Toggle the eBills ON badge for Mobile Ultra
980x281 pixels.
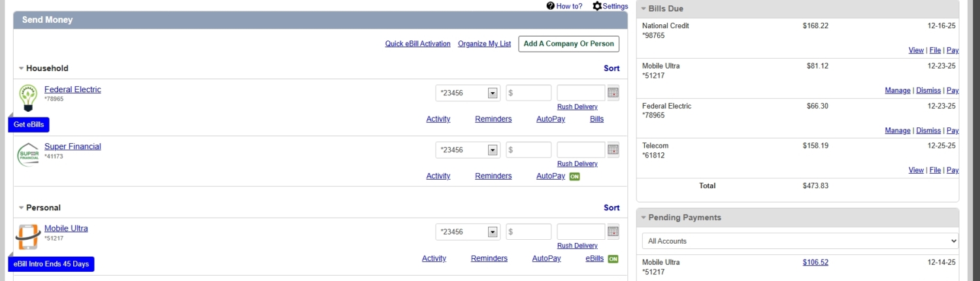(613, 259)
